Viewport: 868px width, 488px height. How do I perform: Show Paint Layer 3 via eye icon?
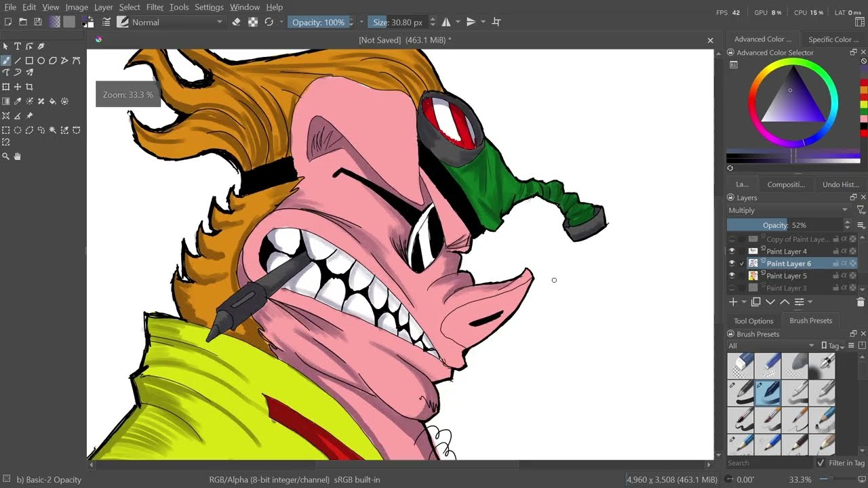(732, 288)
